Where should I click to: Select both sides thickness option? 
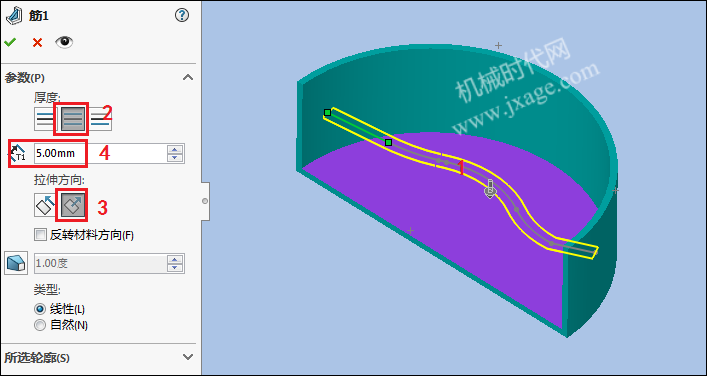tap(72, 119)
